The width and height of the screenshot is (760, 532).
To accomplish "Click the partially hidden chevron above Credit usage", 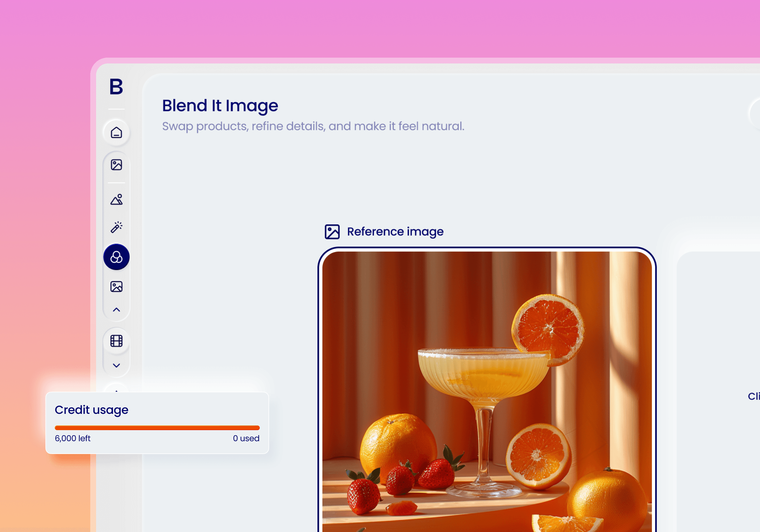I will (116, 390).
